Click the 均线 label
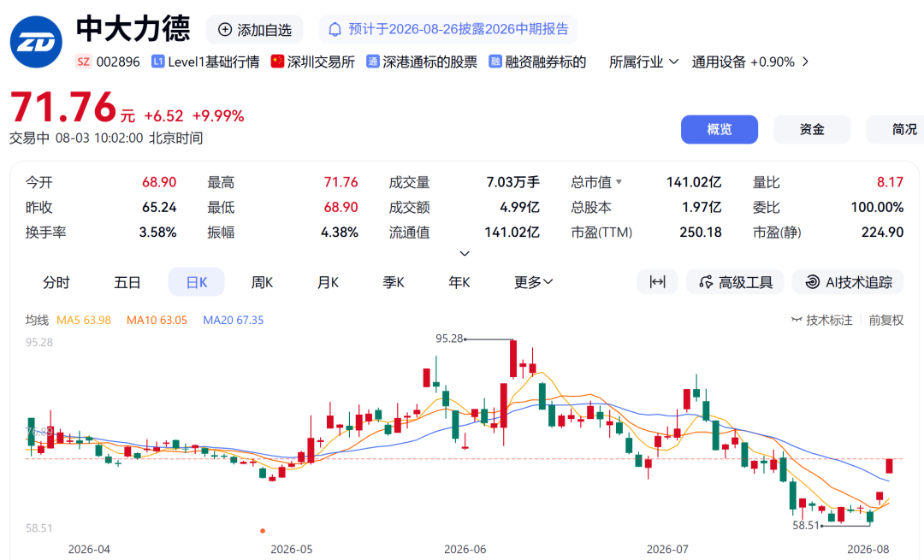This screenshot has height=560, width=924. coord(37,320)
